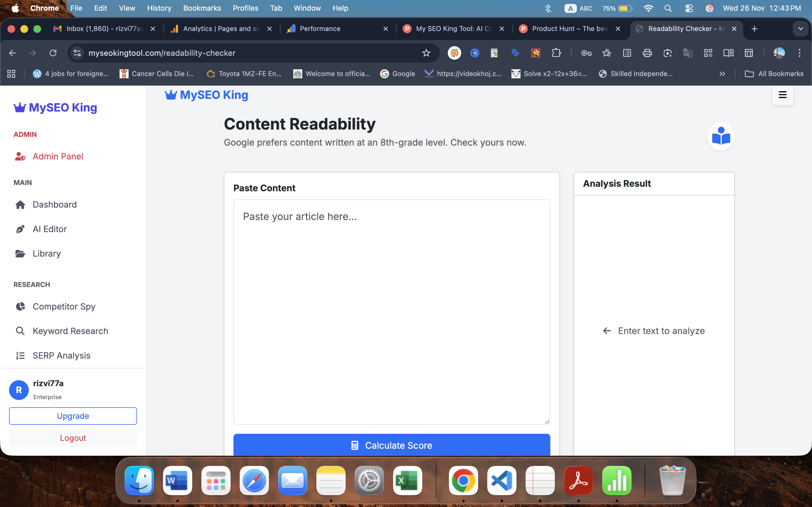This screenshot has height=507, width=812.
Task: Open Dashboard from the sidebar
Action: point(54,204)
